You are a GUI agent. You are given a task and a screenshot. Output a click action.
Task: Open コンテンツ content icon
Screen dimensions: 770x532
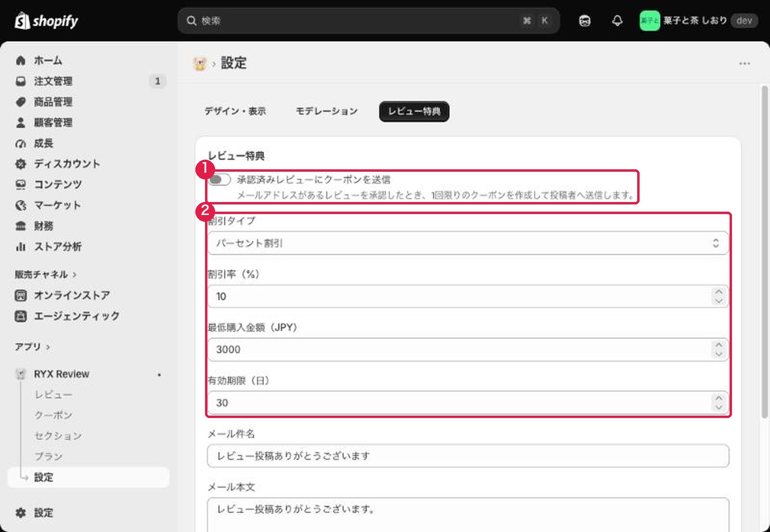tap(21, 185)
